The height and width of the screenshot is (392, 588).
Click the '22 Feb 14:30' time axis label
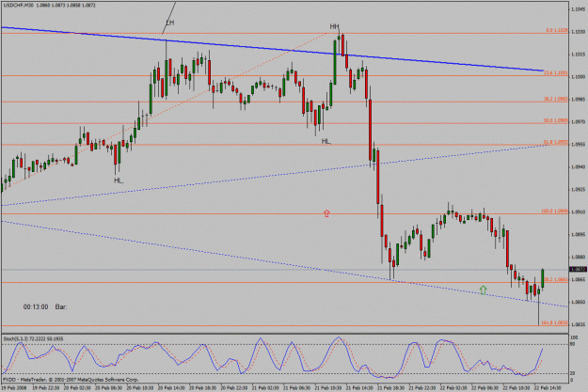[x=548, y=388]
